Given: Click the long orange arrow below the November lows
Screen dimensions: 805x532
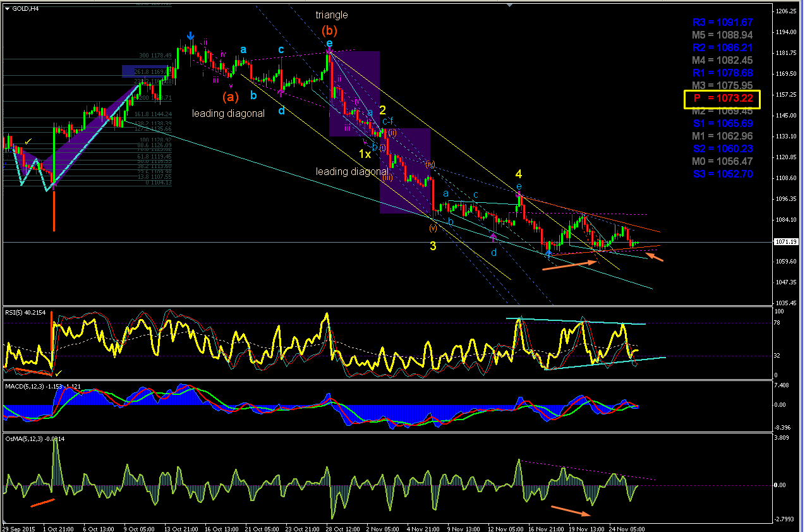Looking at the screenshot, I should pos(569,263).
